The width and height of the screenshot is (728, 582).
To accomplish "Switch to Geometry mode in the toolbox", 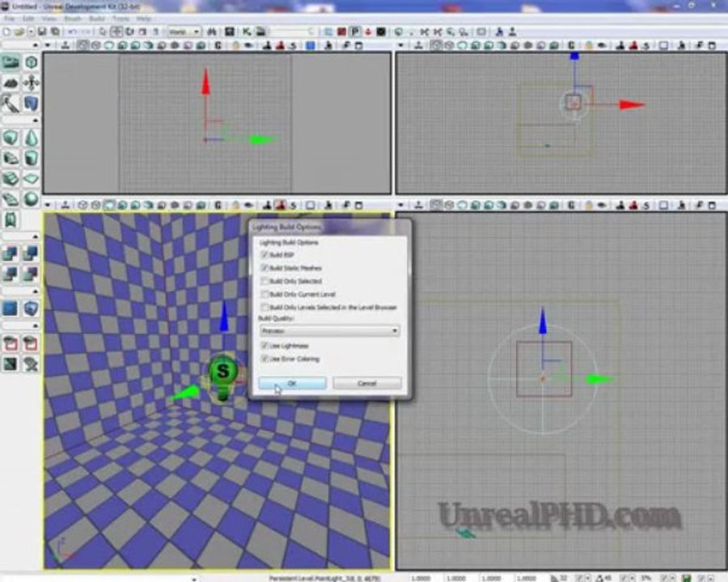I will pyautogui.click(x=31, y=62).
